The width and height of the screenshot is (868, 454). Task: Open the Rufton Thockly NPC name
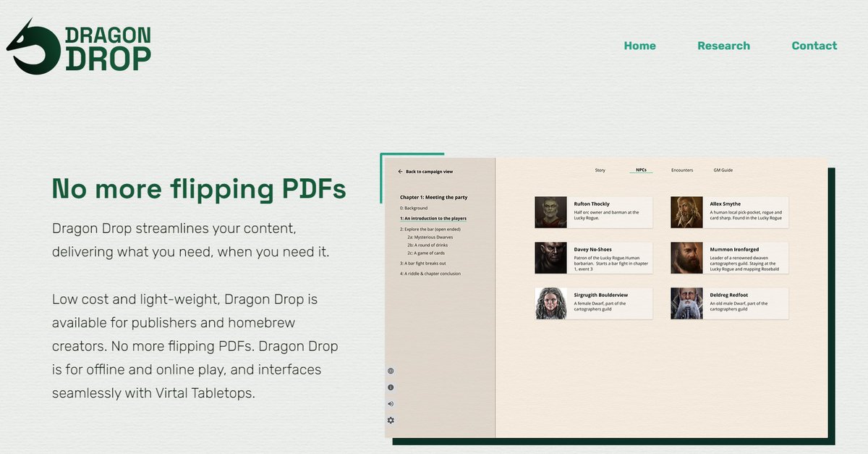[592, 204]
